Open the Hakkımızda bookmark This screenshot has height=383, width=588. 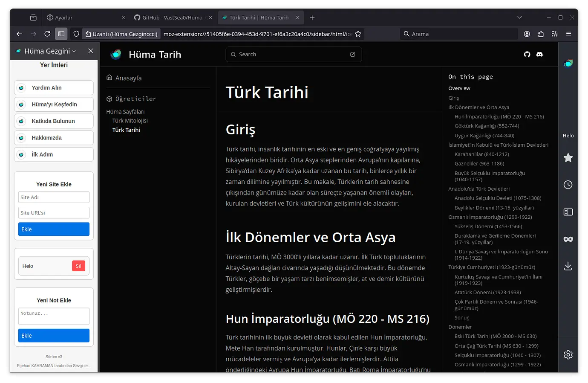point(54,138)
